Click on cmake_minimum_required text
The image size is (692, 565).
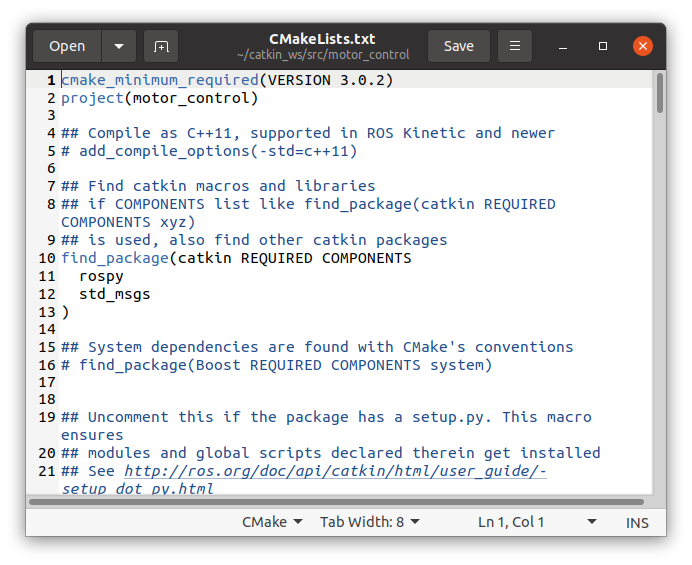pos(160,80)
